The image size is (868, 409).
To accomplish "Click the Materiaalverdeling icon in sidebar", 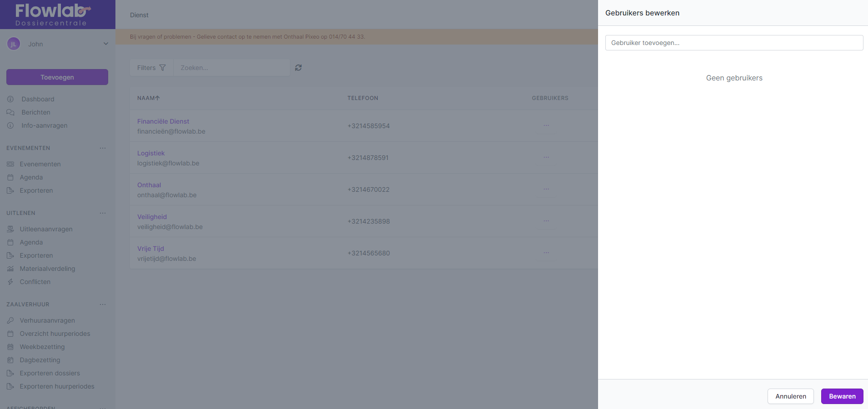I will pyautogui.click(x=10, y=269).
